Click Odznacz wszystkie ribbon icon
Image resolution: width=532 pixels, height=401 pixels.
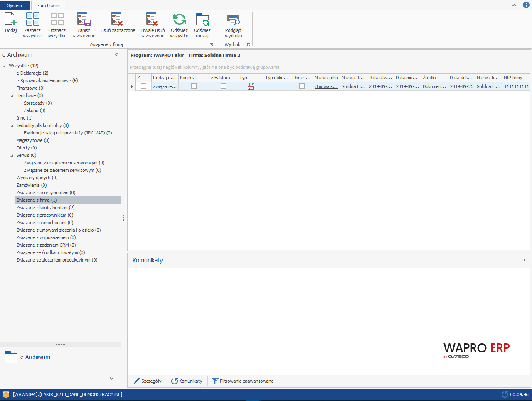57,20
